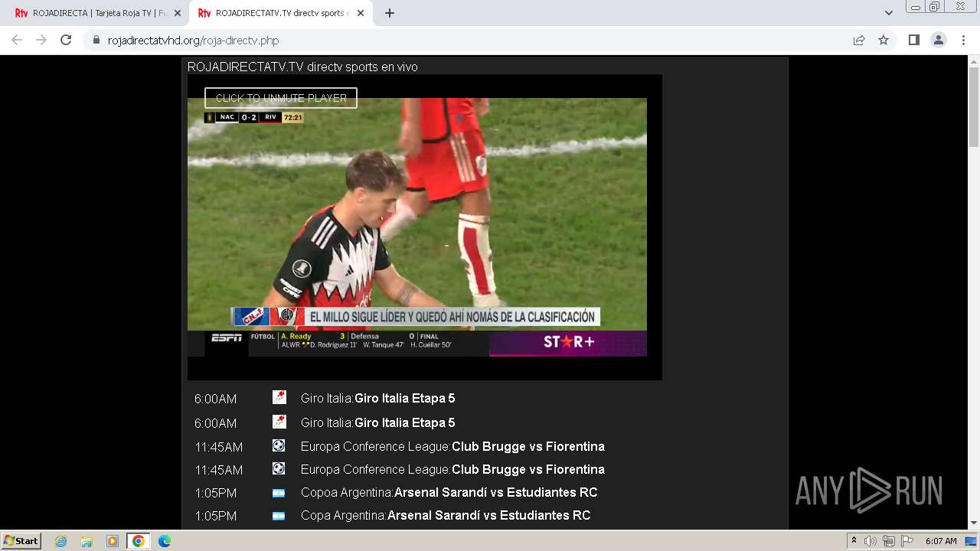Image resolution: width=980 pixels, height=551 pixels.
Task: Close the ROJADIRECTATV.TV directv tab
Action: [361, 13]
